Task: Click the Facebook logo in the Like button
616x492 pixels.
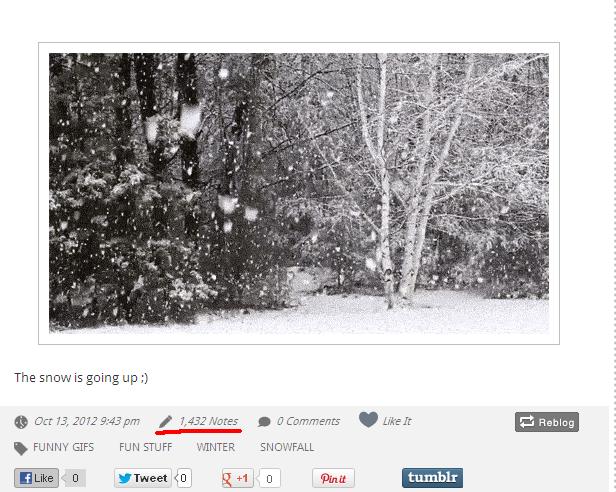Action: tap(26, 478)
